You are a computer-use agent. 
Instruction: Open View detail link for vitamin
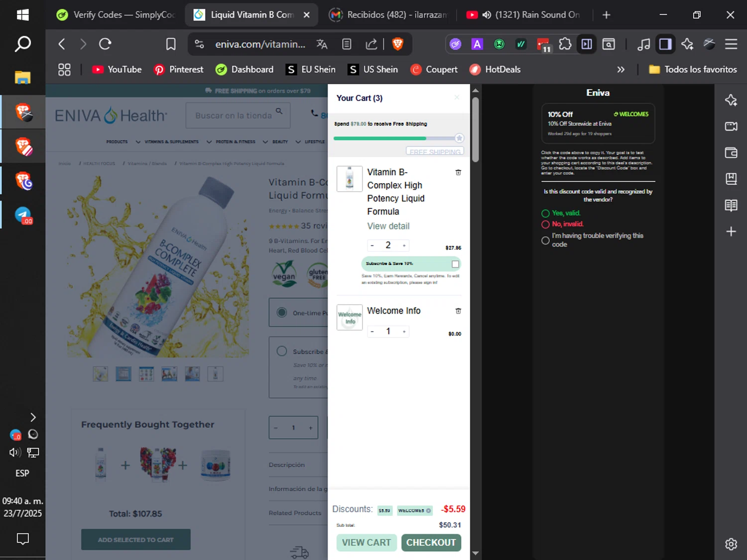tap(388, 226)
